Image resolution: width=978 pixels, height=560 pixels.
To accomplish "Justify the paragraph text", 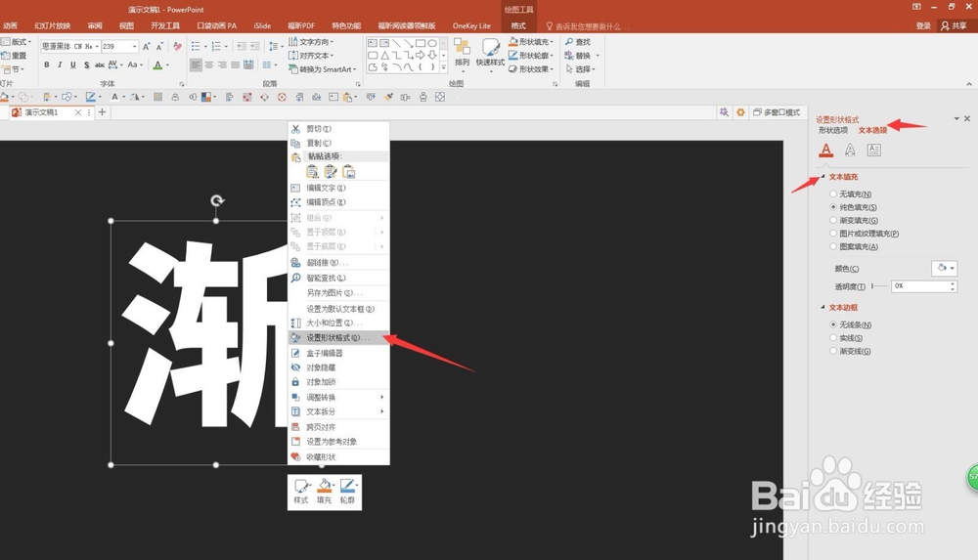I will [235, 65].
